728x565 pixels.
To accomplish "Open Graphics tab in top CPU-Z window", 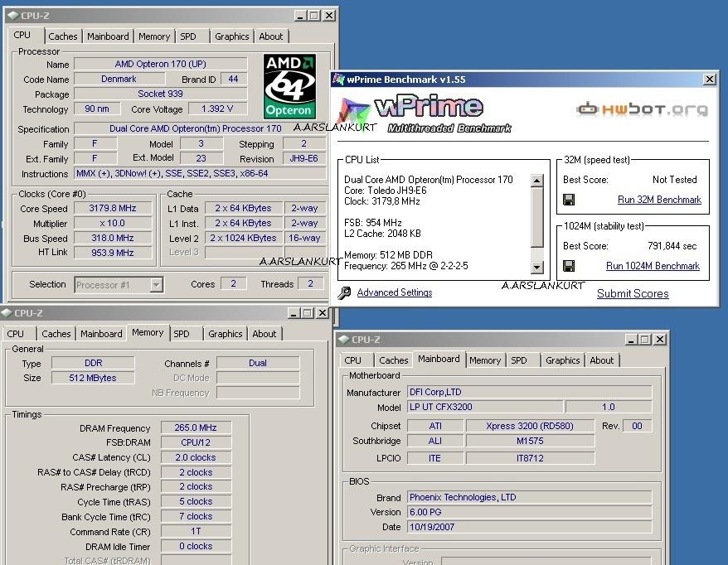I will [231, 36].
